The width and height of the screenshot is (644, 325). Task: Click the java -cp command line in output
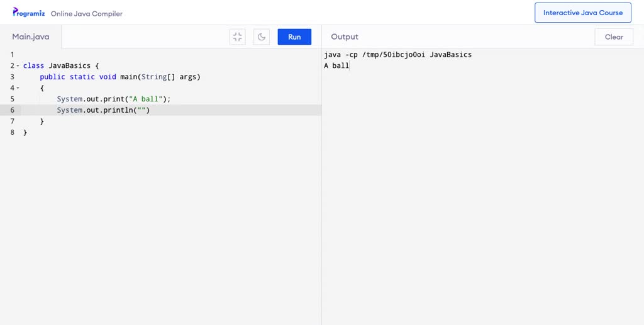tap(397, 54)
